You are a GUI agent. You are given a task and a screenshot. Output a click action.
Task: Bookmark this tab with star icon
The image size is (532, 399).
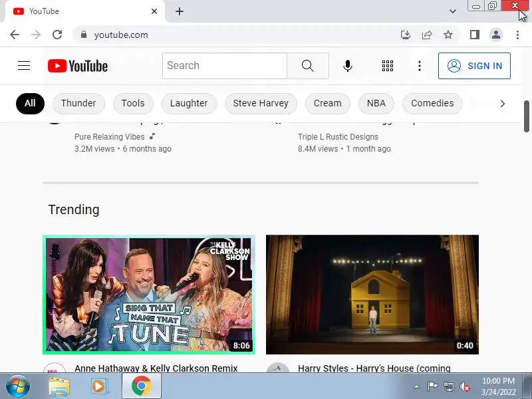448,35
